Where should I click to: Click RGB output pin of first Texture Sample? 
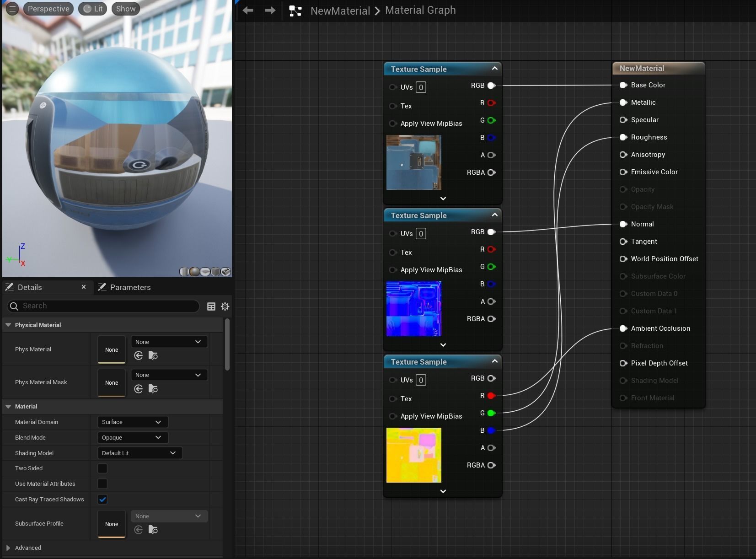coord(492,86)
